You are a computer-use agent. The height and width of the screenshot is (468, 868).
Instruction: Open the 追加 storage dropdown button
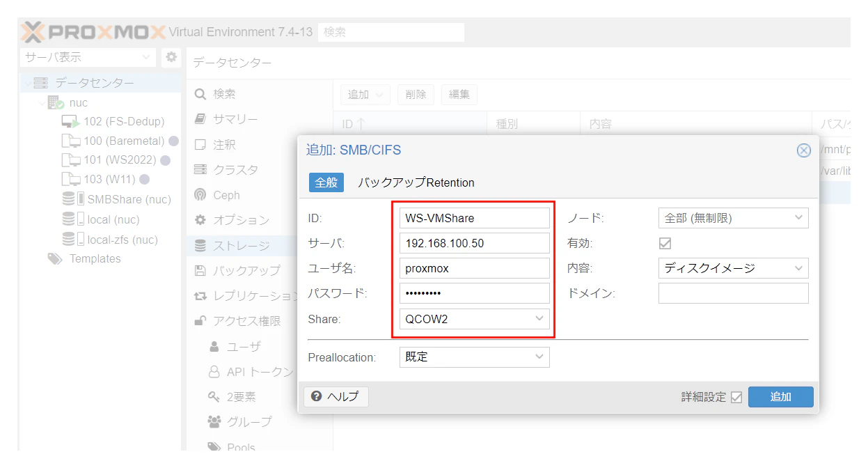tap(366, 95)
